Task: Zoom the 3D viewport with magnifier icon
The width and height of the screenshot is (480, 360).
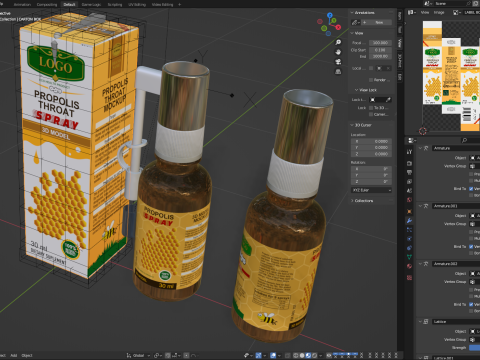Action: tap(338, 42)
